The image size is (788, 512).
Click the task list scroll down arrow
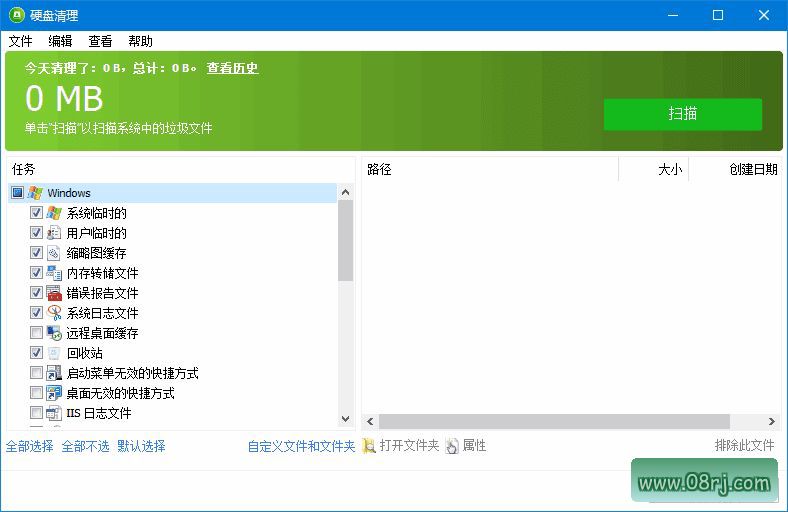tap(345, 419)
